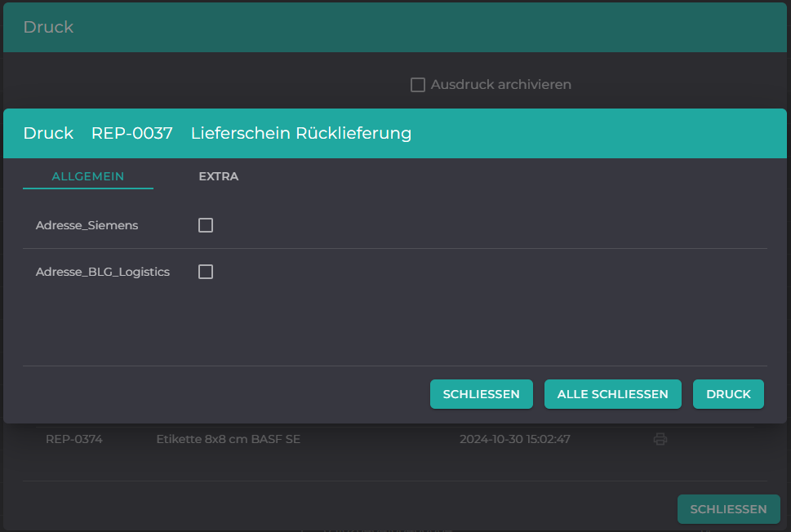Image resolution: width=791 pixels, height=532 pixels.
Task: Click the Lieferschein Rücklieferung heading
Action: (301, 133)
